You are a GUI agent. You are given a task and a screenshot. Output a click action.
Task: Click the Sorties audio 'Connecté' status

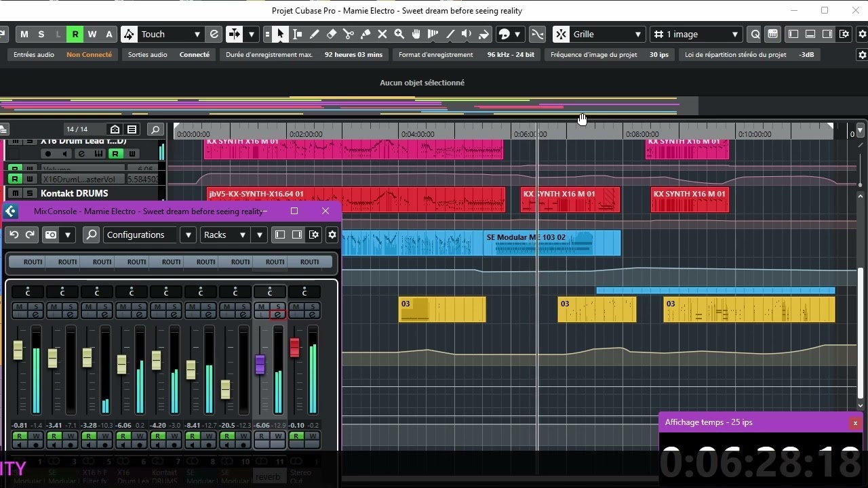tap(195, 55)
